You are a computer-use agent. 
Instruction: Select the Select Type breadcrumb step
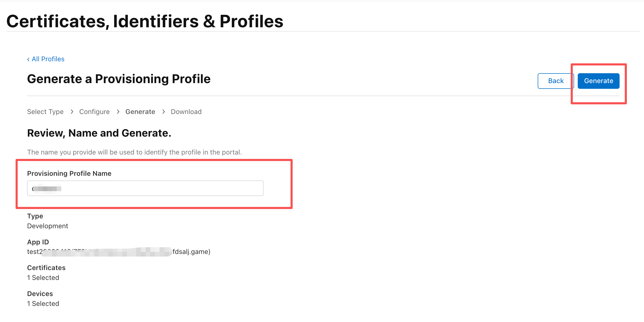(x=45, y=112)
